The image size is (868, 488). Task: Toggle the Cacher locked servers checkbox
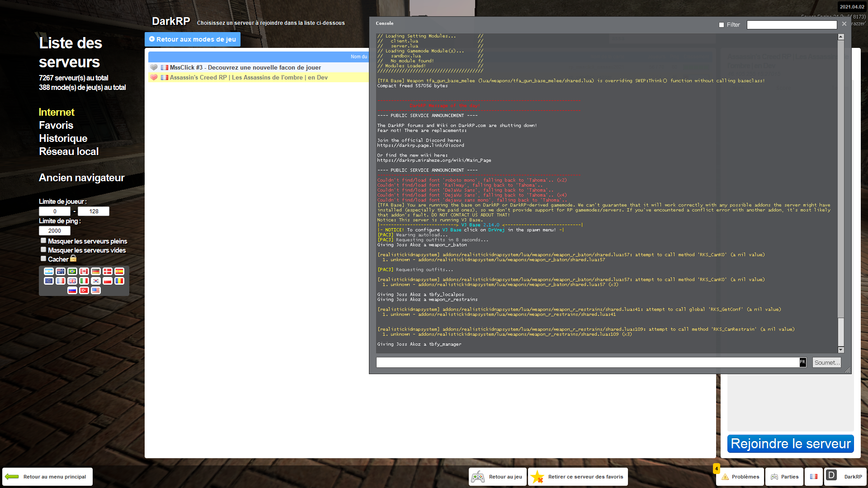43,259
